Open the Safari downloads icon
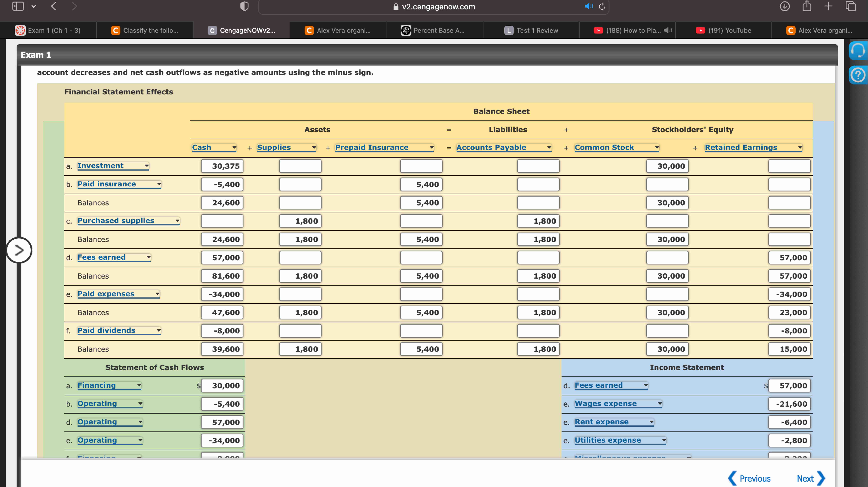The image size is (868, 487). 785,6
